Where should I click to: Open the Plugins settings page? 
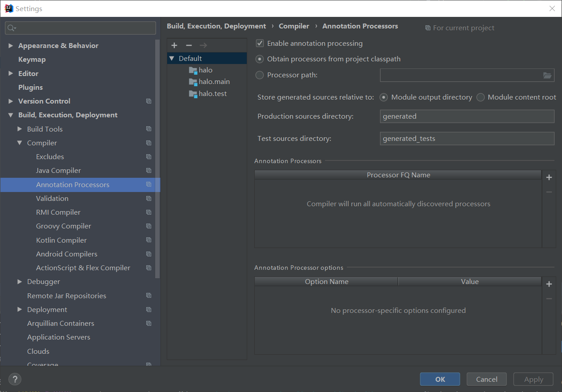(31, 88)
